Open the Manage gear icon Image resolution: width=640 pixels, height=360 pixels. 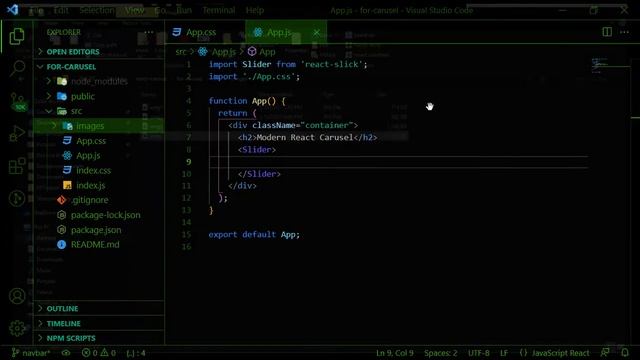17,328
